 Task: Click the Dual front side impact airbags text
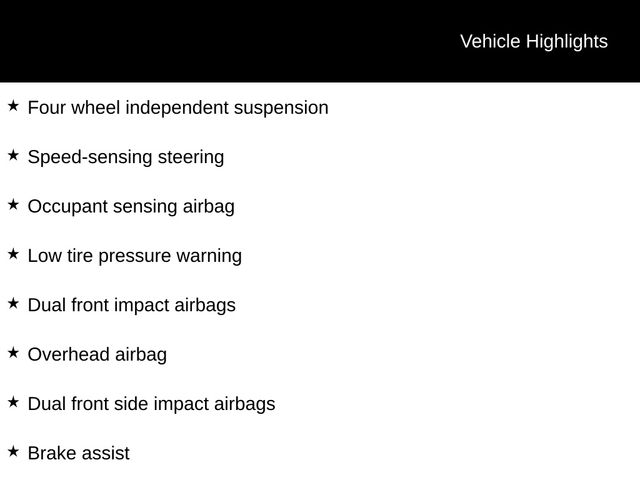click(x=151, y=404)
